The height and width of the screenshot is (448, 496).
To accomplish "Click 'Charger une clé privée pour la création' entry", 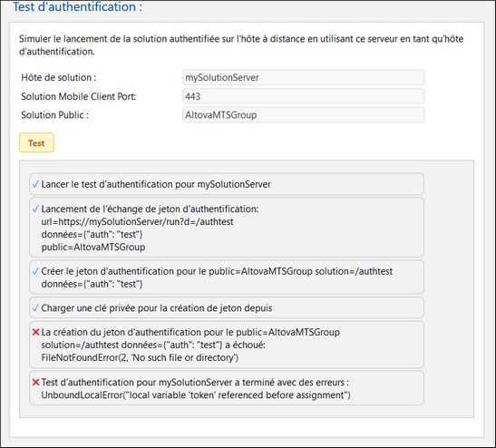I will [227, 307].
